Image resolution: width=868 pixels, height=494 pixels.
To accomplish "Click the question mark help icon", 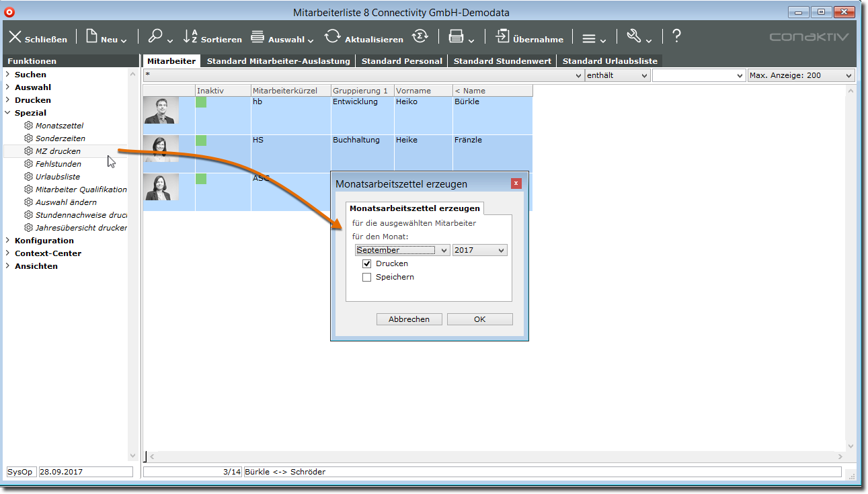I will (x=676, y=36).
